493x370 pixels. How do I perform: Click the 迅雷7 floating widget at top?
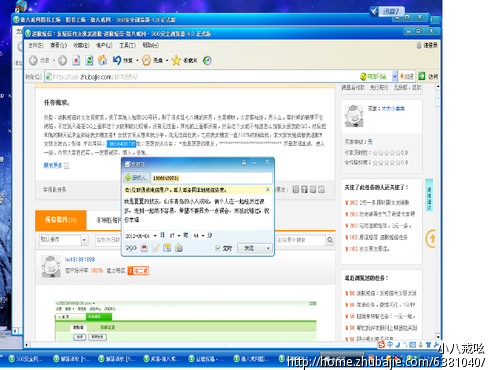pos(388,11)
